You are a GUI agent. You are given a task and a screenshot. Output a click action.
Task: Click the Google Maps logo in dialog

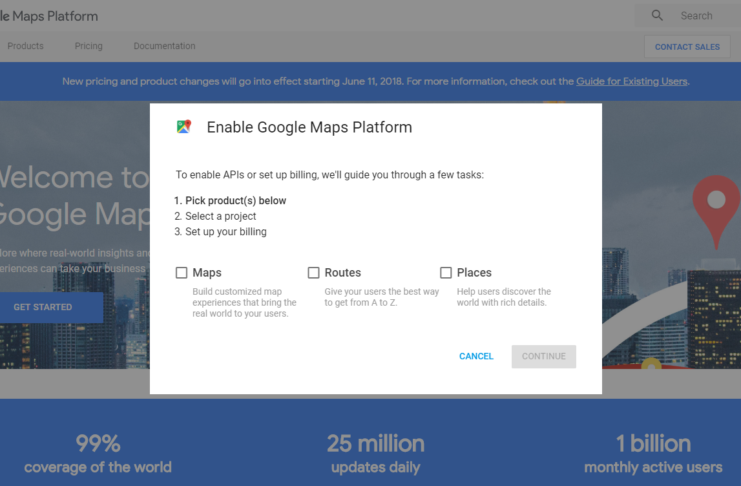point(184,127)
